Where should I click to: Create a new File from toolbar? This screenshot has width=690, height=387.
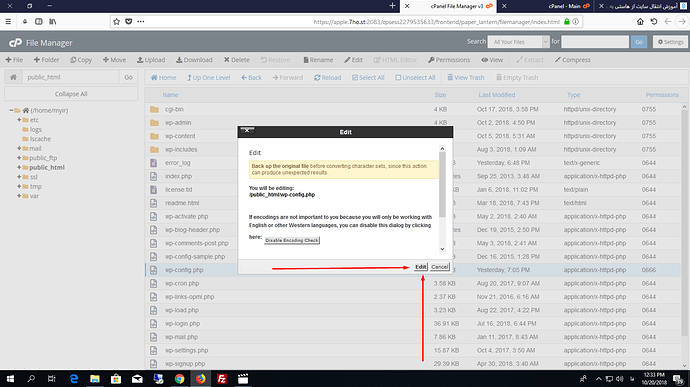[x=14, y=60]
